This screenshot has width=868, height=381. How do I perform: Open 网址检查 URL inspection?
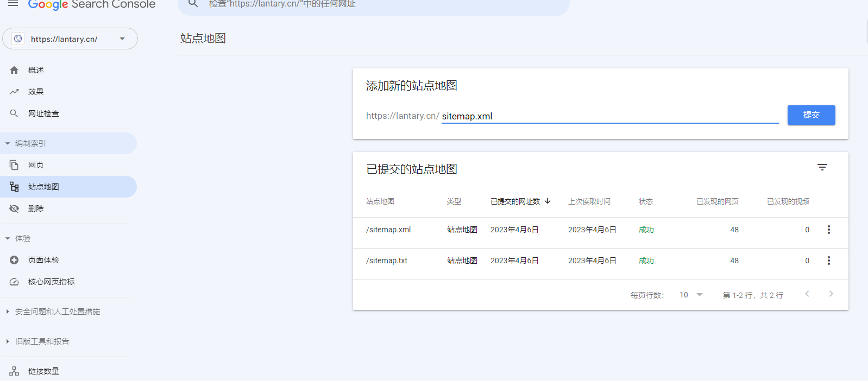coord(43,113)
